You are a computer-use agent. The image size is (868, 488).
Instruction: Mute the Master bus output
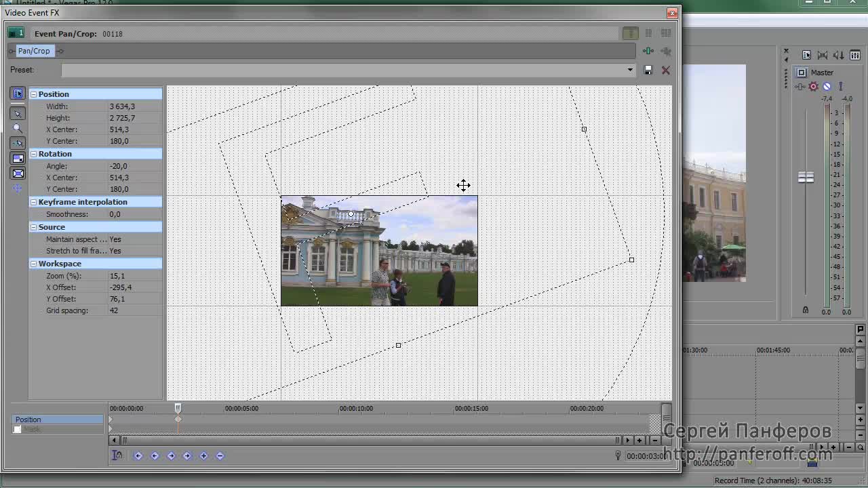point(827,86)
